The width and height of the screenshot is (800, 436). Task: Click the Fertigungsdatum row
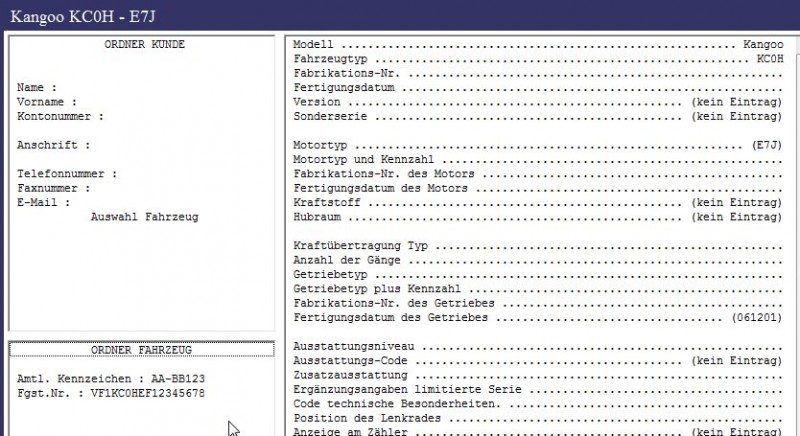pyautogui.click(x=538, y=87)
